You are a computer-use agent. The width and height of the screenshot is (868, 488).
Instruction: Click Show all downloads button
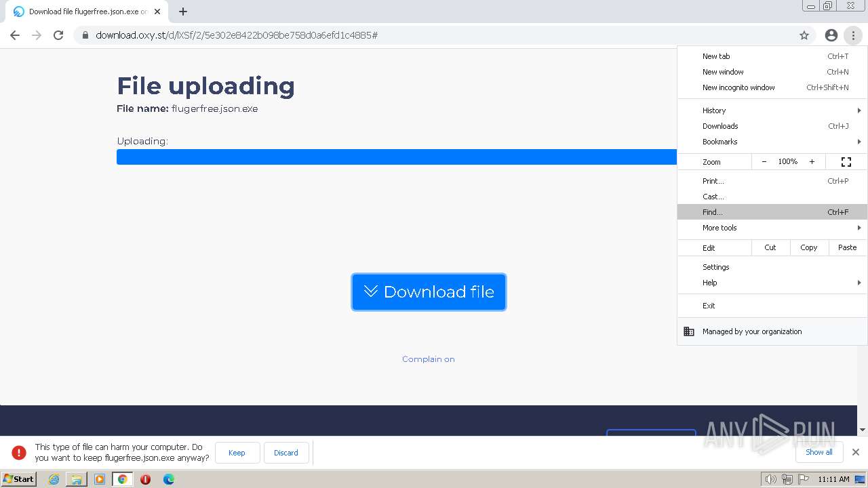tap(819, 452)
